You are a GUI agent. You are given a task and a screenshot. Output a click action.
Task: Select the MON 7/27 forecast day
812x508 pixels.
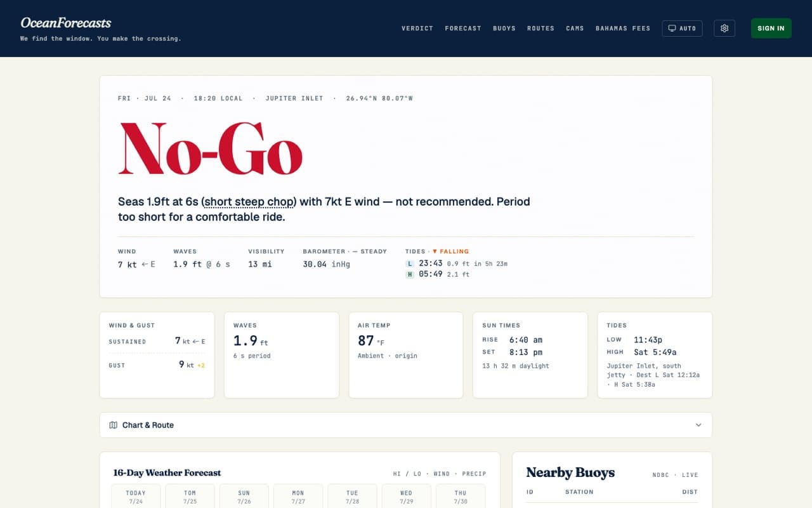click(x=298, y=497)
